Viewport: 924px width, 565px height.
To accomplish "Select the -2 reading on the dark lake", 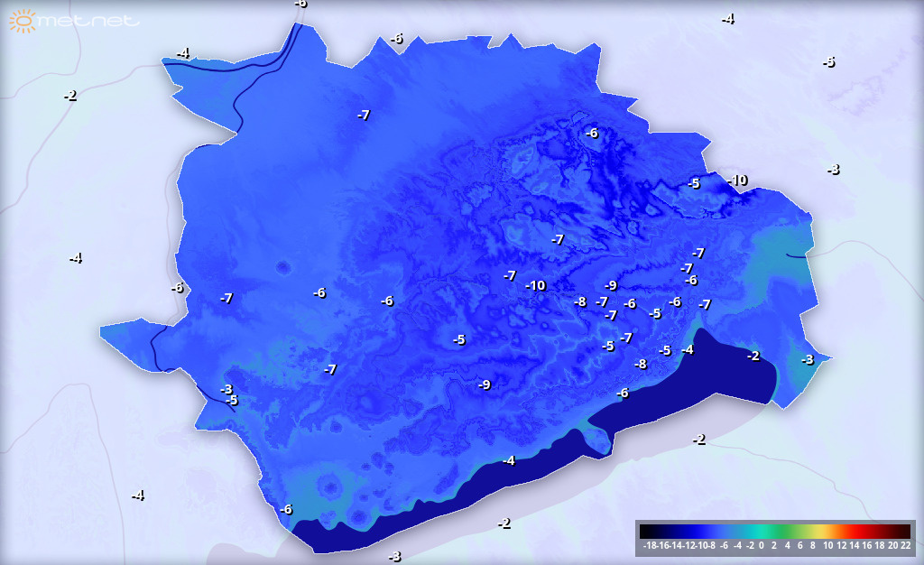I will (x=753, y=357).
